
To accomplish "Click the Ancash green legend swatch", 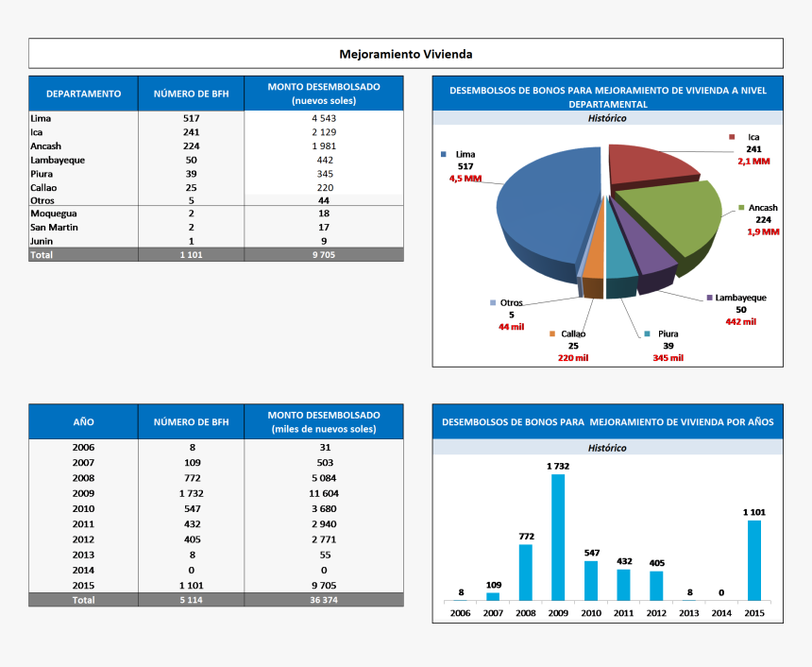I will [741, 208].
